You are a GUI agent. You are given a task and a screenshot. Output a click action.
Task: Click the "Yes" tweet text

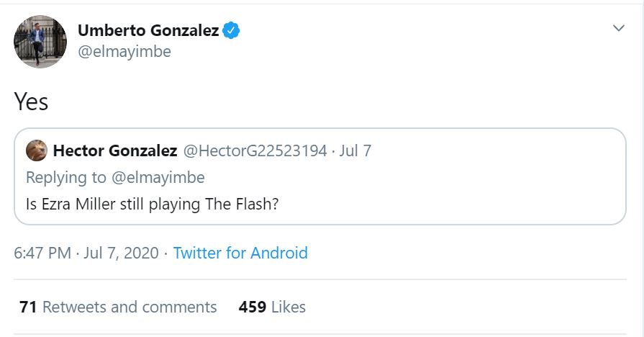click(31, 102)
